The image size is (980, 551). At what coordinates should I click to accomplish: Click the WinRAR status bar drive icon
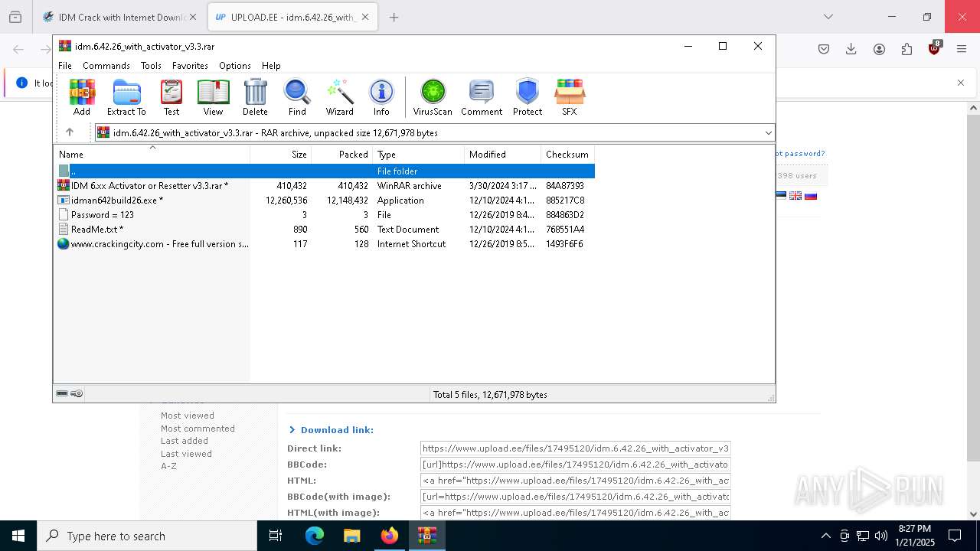point(62,394)
